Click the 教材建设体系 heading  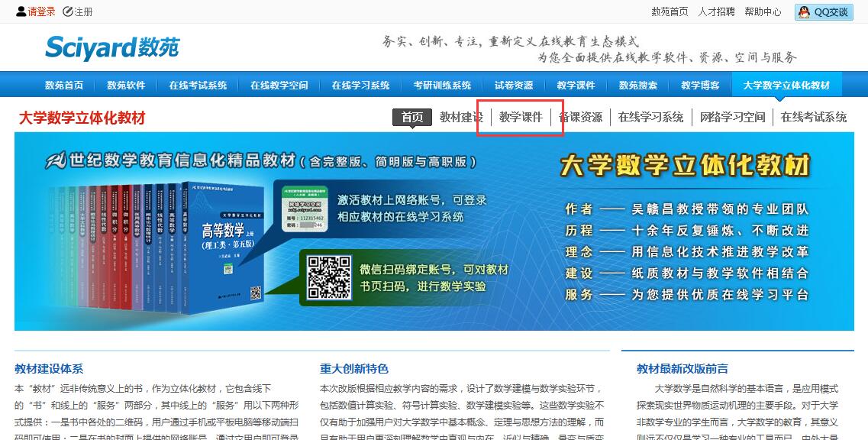tap(49, 368)
